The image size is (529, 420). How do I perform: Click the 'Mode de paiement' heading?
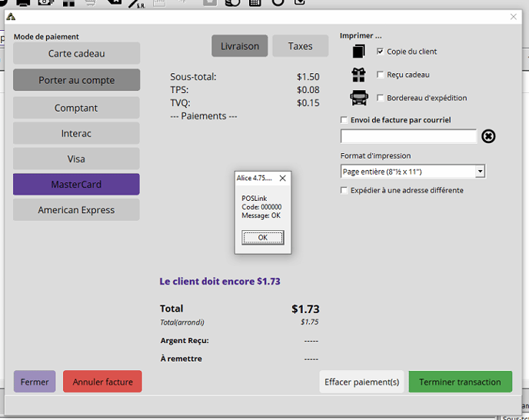tap(46, 37)
